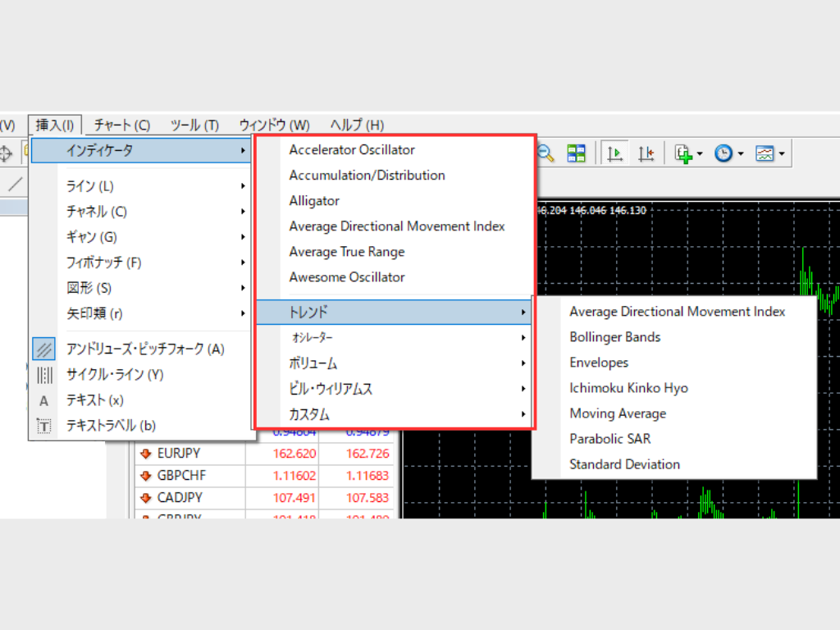Open the ヘルプ(H) menu
Screen dimensions: 840x630
coord(357,126)
